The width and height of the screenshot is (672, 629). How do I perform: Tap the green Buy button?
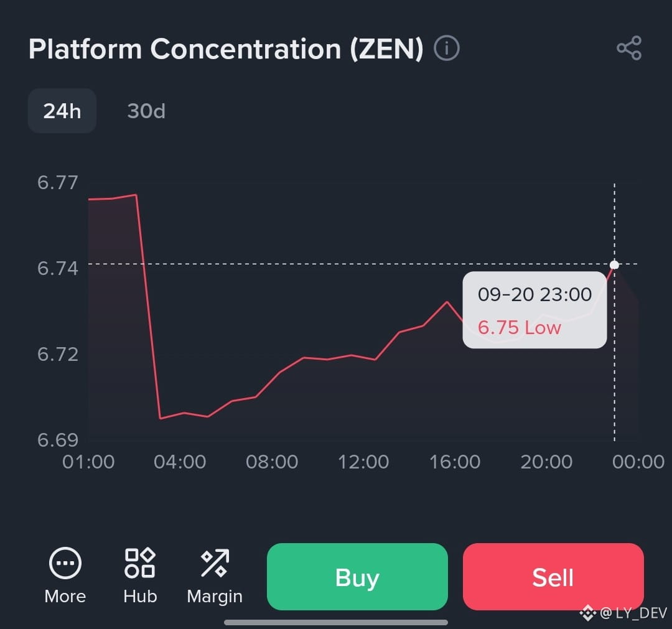357,577
